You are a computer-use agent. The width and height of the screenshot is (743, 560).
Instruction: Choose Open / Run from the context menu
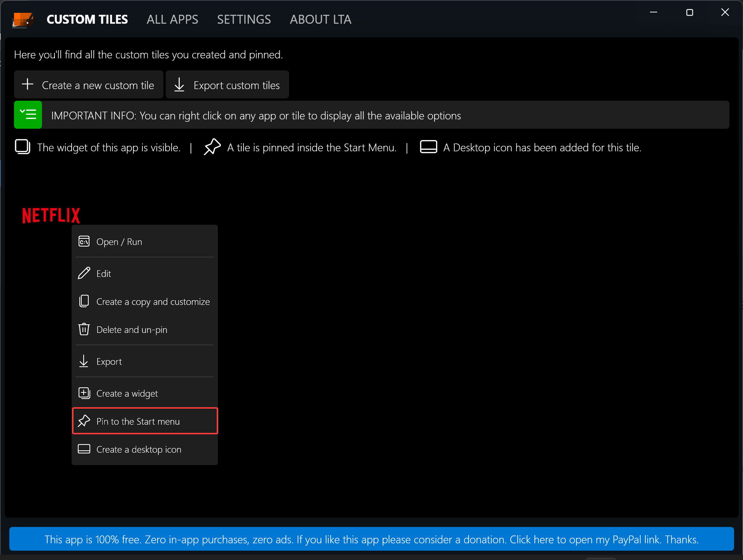pos(145,241)
